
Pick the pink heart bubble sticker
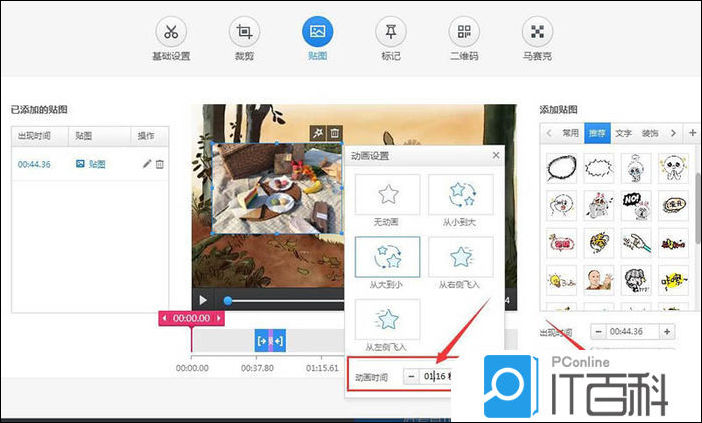pyautogui.click(x=561, y=243)
